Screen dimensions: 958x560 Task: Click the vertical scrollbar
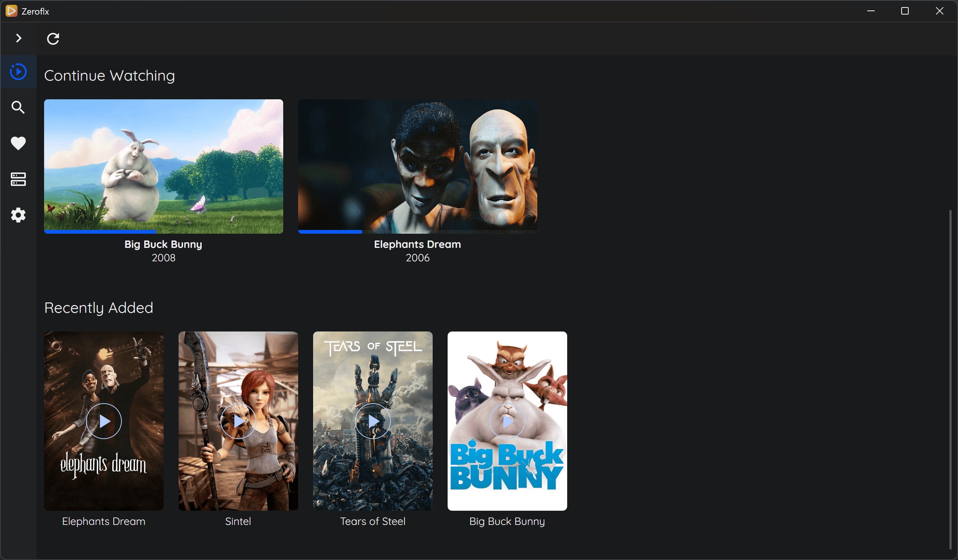click(950, 380)
